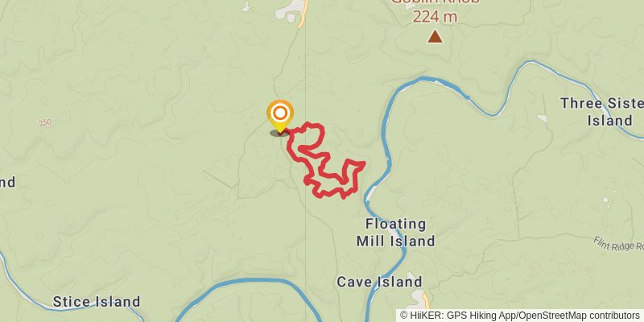The width and height of the screenshot is (644, 322).
Task: Click the pin's dark shadow base
Action: point(279,133)
